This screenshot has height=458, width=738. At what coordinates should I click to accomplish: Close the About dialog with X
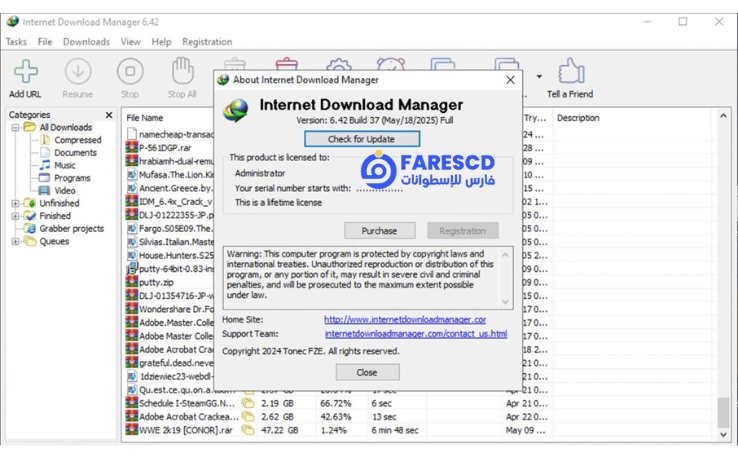510,80
